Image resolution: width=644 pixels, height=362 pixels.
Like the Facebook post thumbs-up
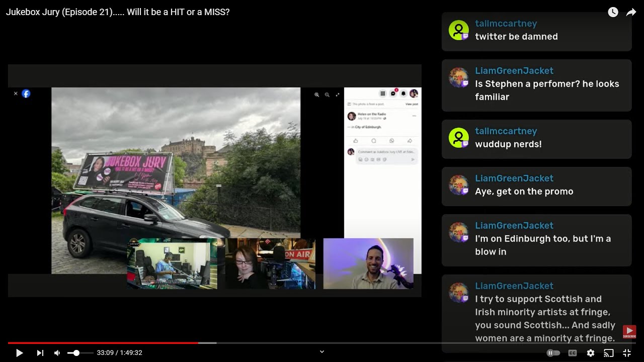coord(356,141)
